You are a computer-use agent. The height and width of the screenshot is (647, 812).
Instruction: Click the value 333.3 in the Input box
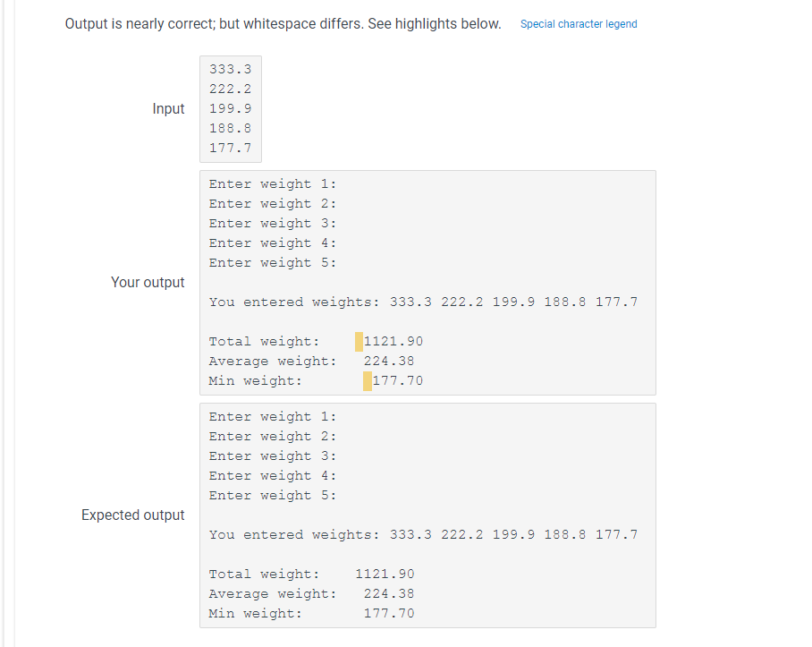point(231,69)
